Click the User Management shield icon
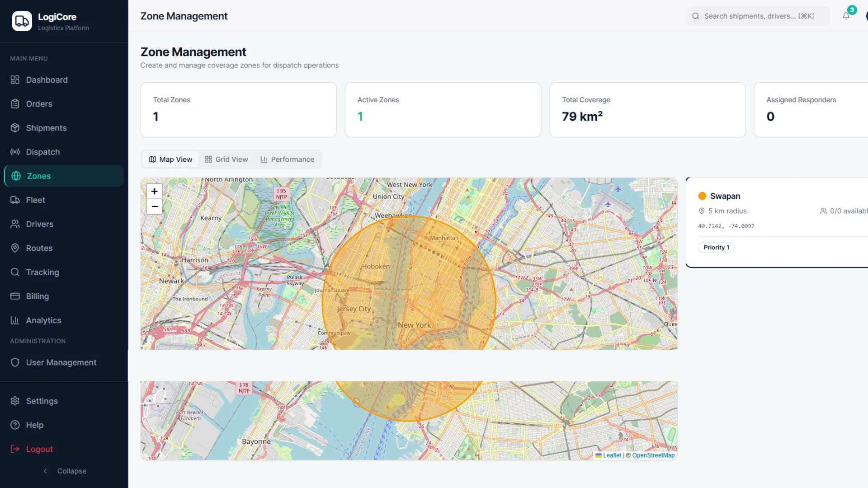Viewport: 868px width, 488px height. 15,362
